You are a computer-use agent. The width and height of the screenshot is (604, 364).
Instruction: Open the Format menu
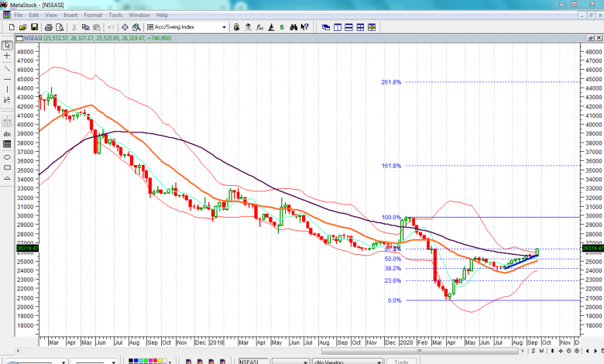pos(93,15)
